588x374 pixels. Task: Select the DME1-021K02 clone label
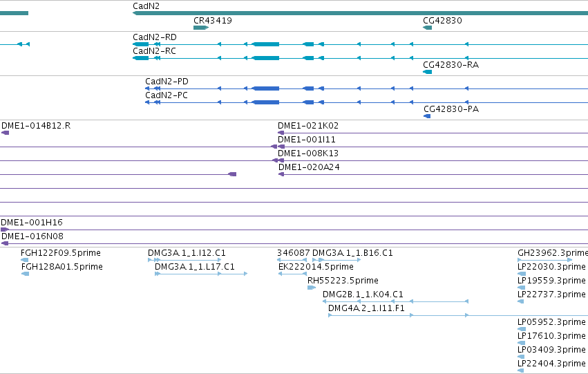308,126
